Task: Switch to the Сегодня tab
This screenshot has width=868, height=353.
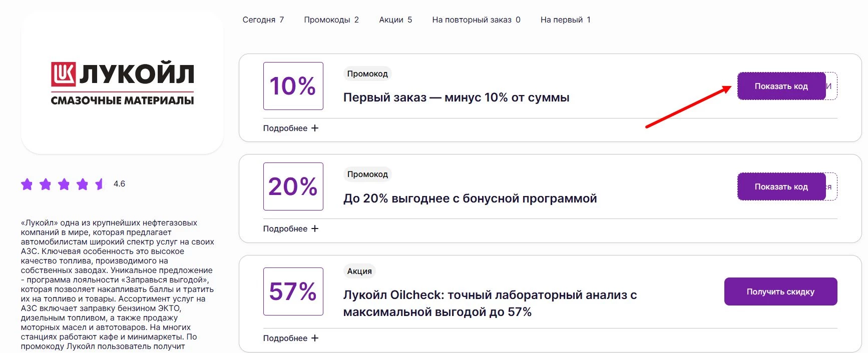Action: point(262,20)
